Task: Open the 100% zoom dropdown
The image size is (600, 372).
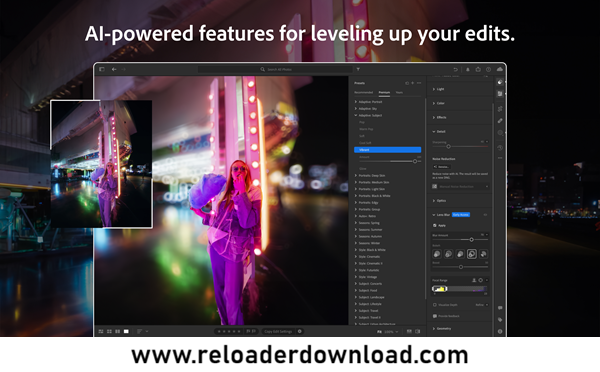Action: 391,332
